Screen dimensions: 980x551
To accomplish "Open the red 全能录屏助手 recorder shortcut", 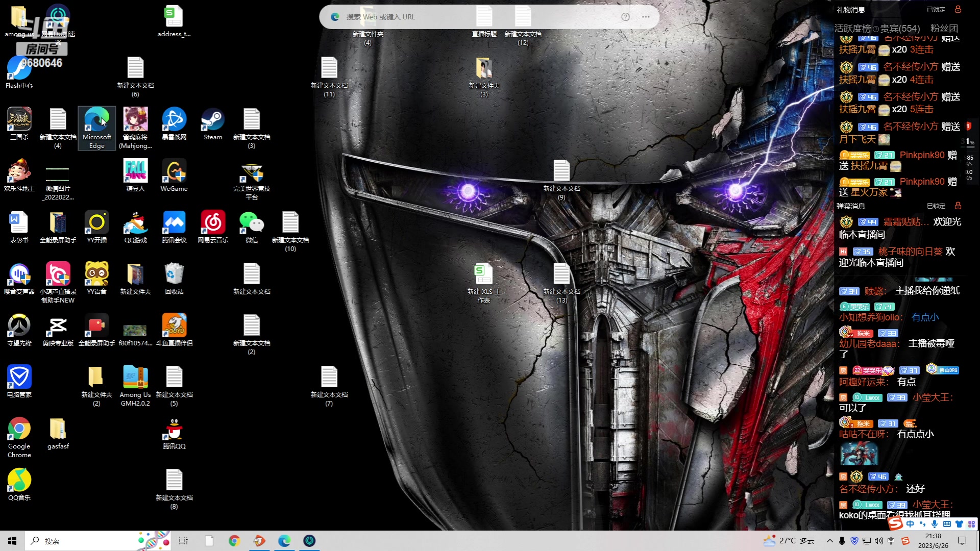I will (x=97, y=330).
